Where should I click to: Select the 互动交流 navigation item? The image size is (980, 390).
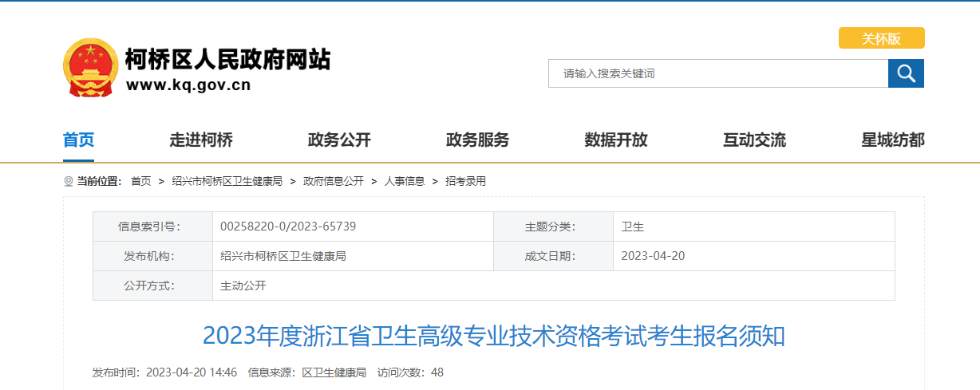pyautogui.click(x=754, y=140)
